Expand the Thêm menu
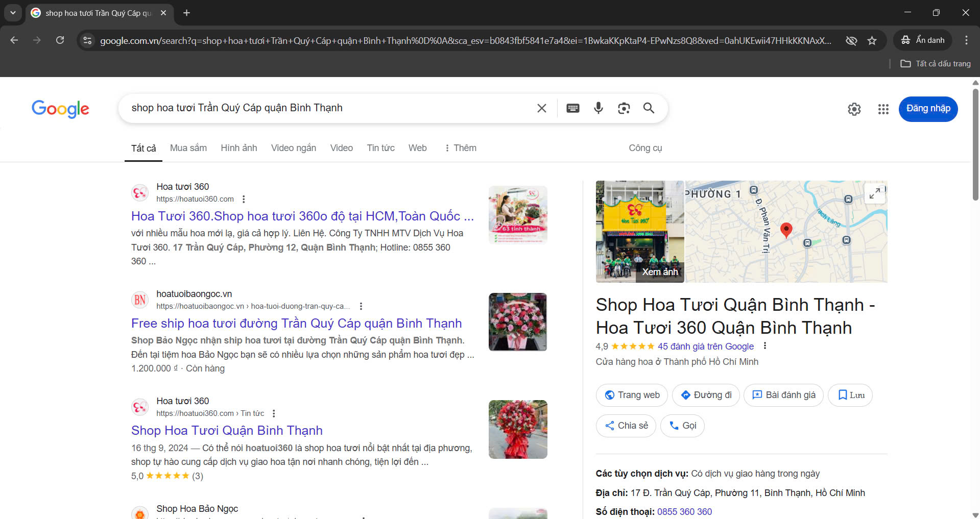 [461, 148]
